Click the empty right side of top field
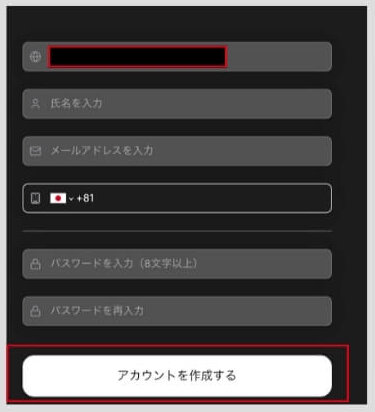This screenshot has height=412, width=375. click(x=279, y=57)
